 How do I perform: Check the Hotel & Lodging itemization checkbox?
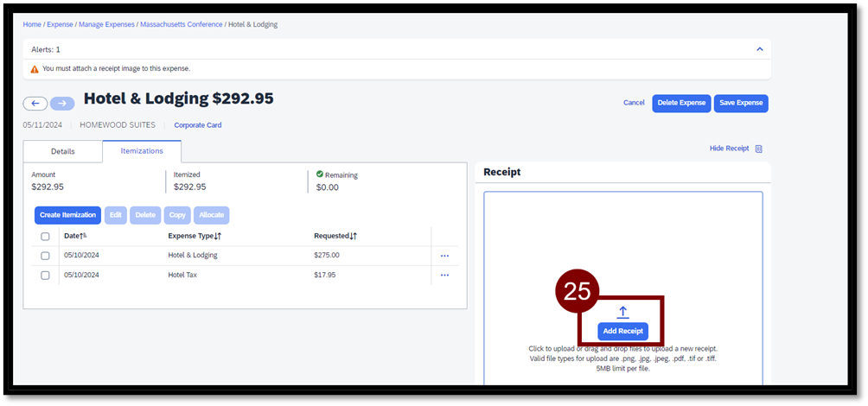(x=45, y=256)
